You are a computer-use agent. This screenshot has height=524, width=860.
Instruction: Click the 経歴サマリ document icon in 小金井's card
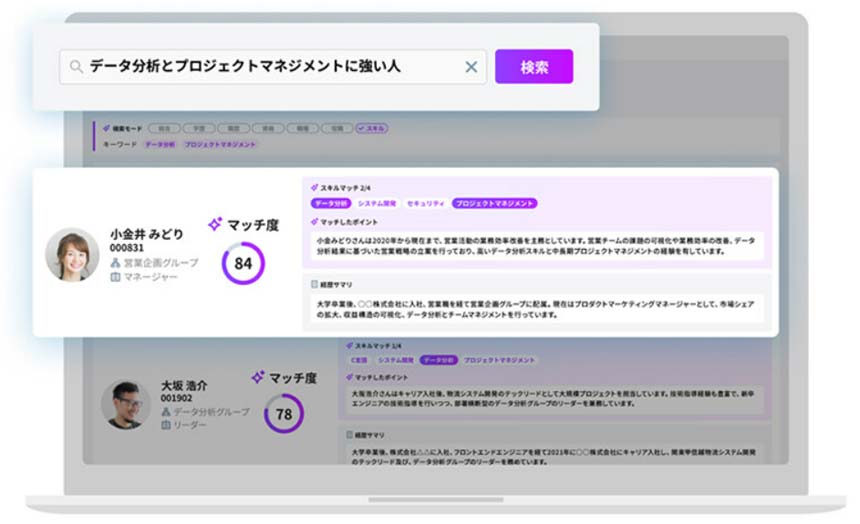coord(314,284)
